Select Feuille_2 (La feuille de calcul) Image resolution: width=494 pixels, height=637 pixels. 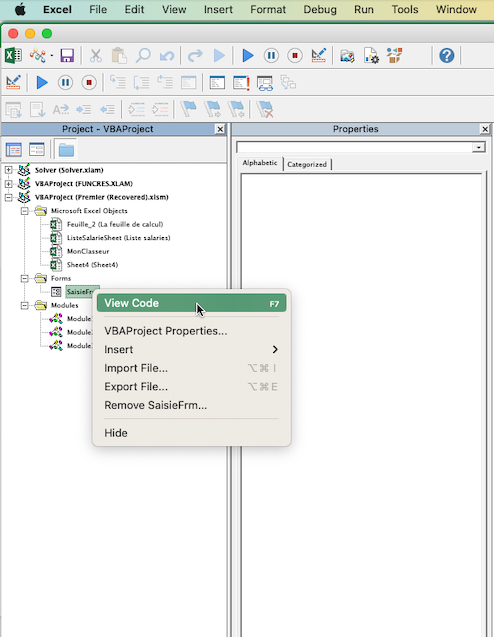[x=115, y=224]
